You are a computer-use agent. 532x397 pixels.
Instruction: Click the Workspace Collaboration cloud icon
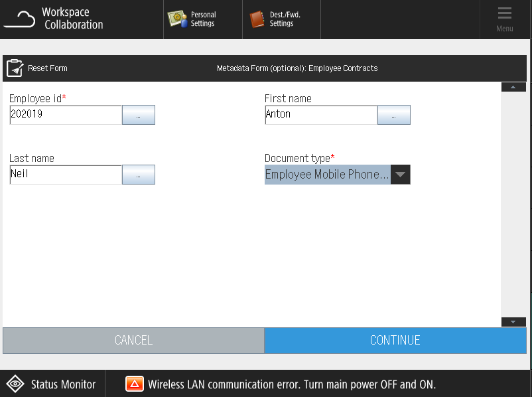click(20, 19)
